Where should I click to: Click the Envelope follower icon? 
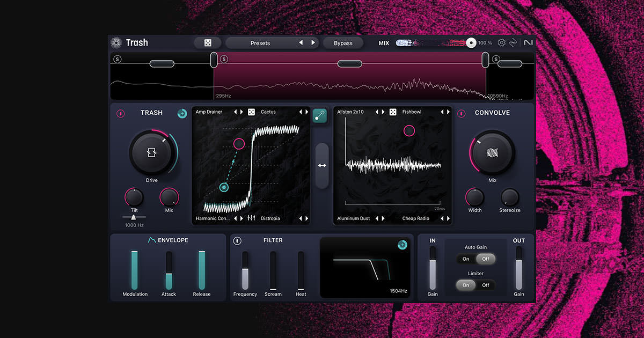[x=152, y=240]
